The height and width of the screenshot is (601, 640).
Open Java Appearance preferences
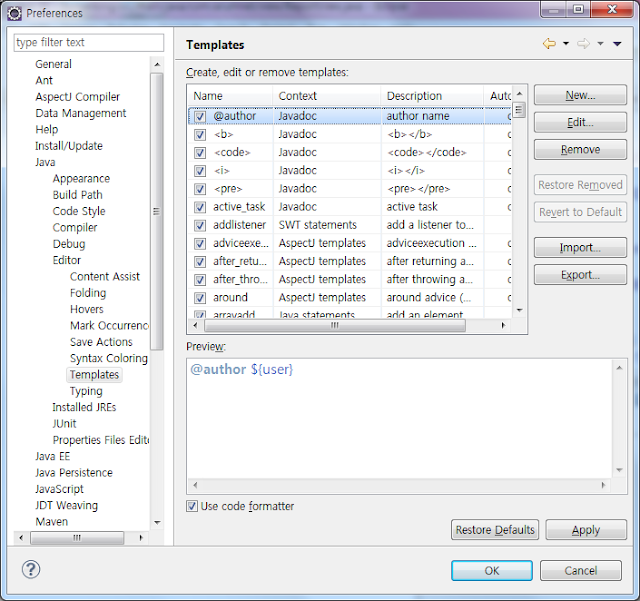pos(81,178)
